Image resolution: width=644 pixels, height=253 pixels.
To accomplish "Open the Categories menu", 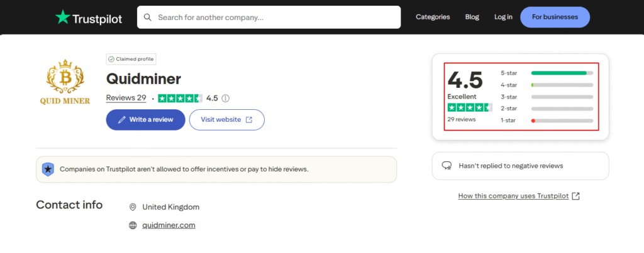I will point(433,17).
